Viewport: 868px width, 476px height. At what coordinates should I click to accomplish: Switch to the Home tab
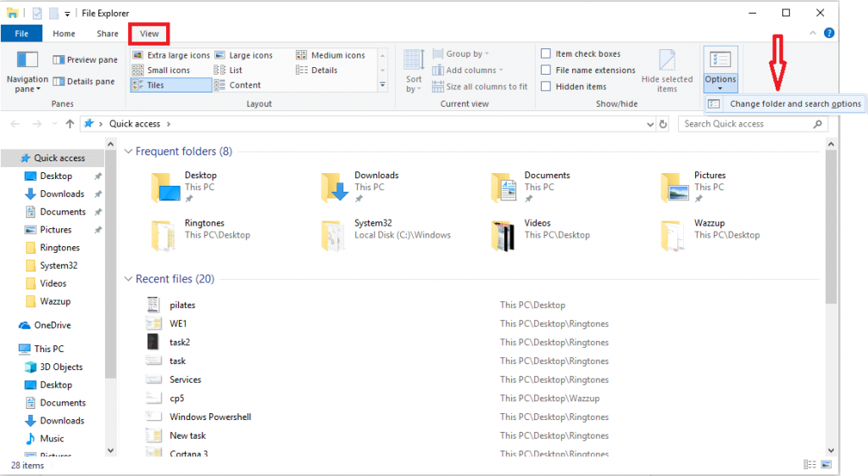pyautogui.click(x=64, y=33)
